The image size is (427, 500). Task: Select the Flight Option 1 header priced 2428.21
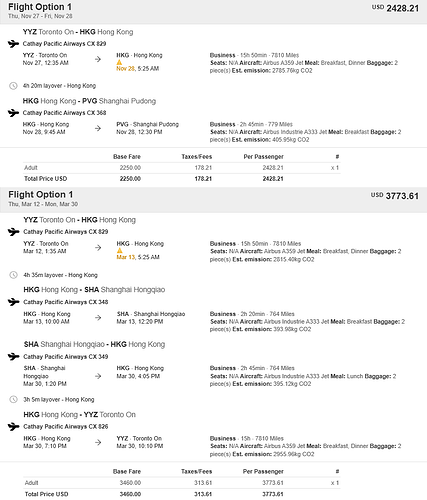coord(213,12)
